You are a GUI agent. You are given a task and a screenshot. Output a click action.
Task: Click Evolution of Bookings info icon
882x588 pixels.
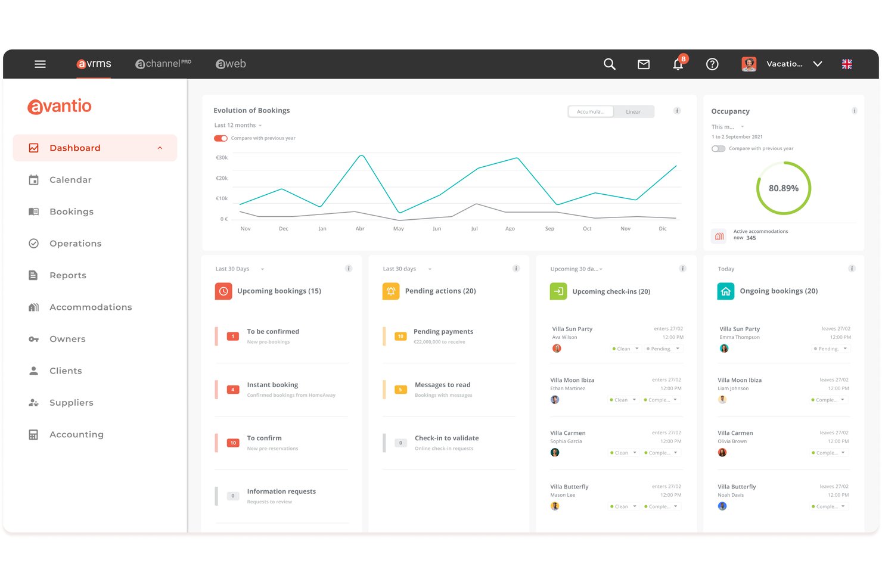677,111
